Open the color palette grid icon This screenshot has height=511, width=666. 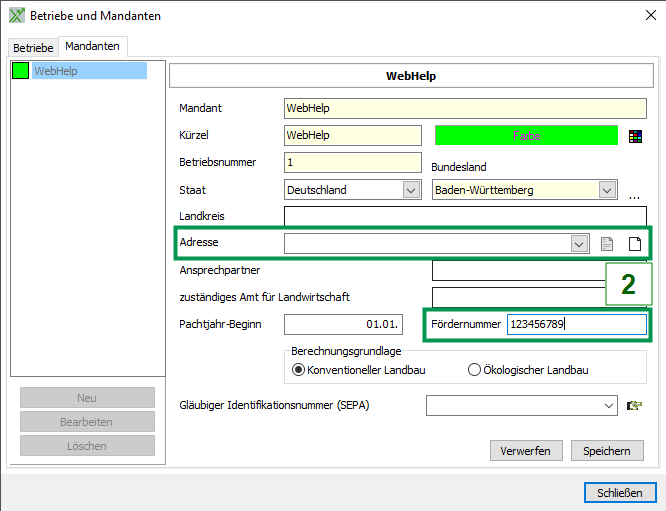pyautogui.click(x=634, y=136)
